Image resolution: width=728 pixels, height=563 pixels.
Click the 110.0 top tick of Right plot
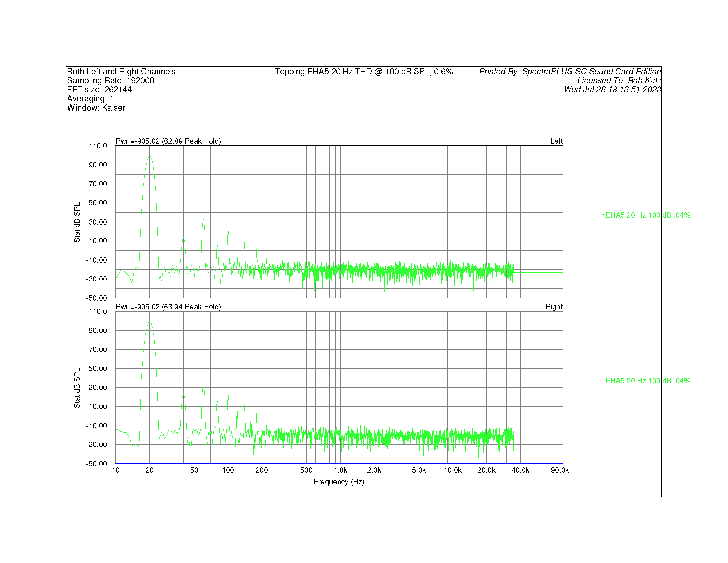(x=98, y=312)
